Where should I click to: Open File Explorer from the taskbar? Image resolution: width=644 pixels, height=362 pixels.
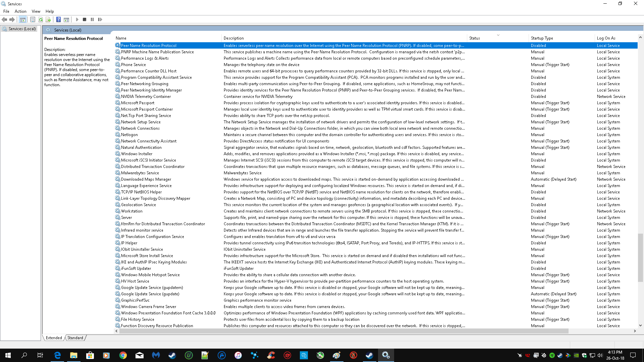(x=74, y=355)
